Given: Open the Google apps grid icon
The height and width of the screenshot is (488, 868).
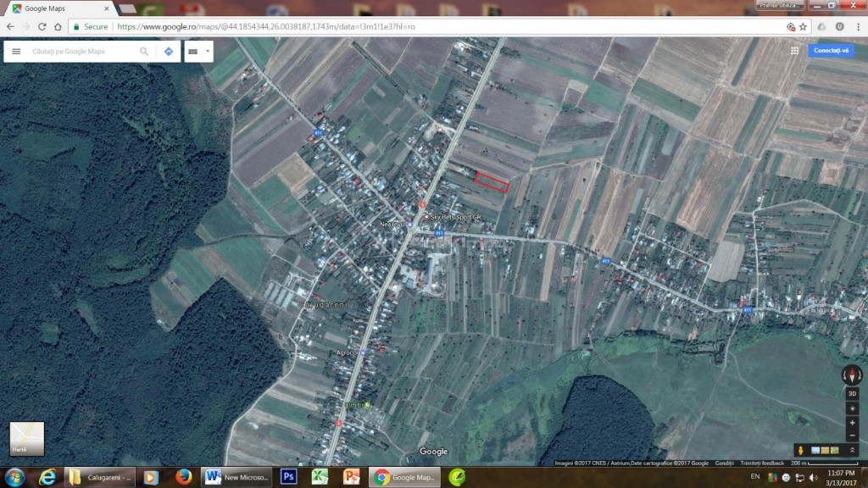Looking at the screenshot, I should [x=794, y=51].
